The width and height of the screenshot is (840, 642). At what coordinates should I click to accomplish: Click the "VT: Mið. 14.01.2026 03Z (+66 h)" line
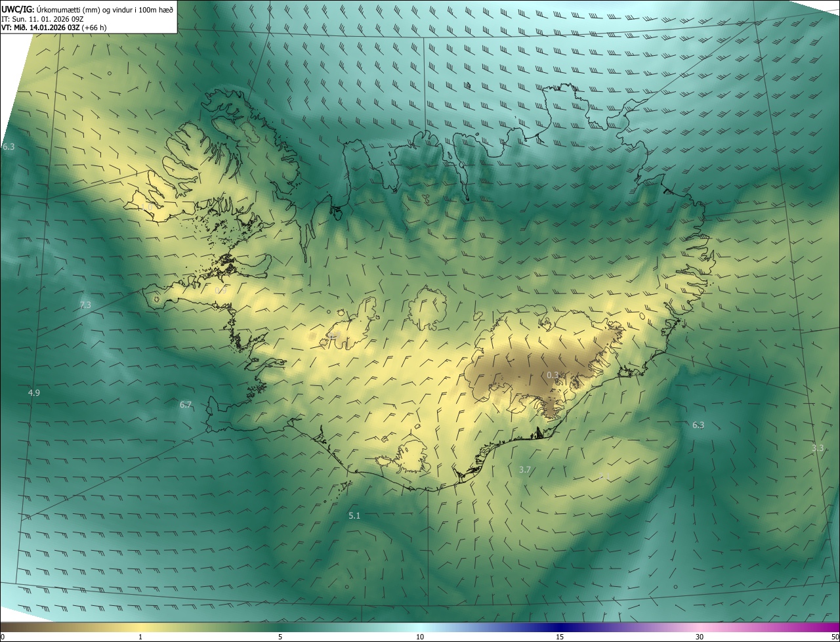pos(54,28)
